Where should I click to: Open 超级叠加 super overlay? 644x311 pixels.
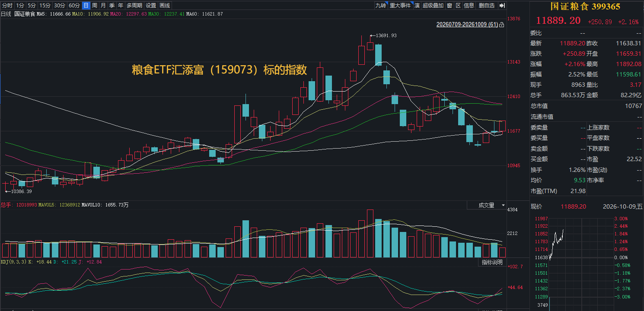tap(433, 6)
